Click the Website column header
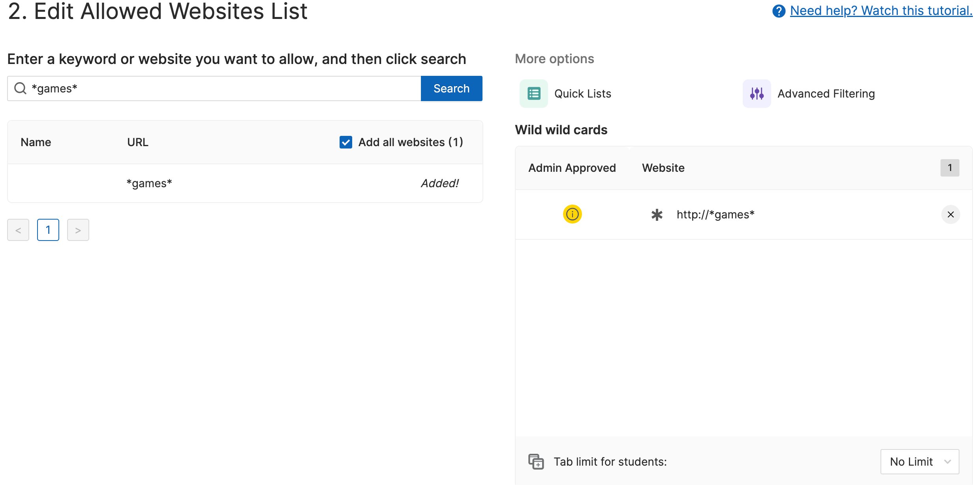 (x=663, y=168)
